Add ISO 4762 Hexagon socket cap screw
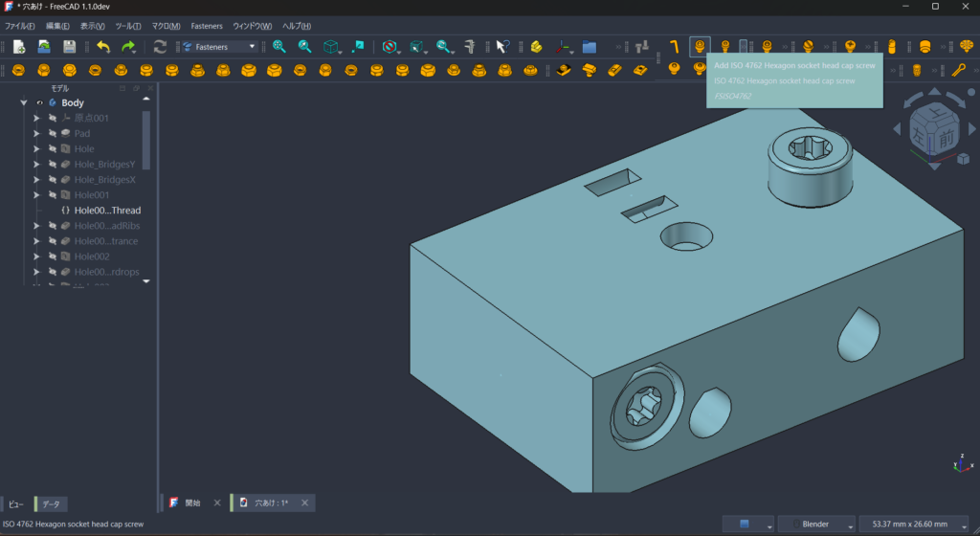The height and width of the screenshot is (536, 980). [x=700, y=46]
